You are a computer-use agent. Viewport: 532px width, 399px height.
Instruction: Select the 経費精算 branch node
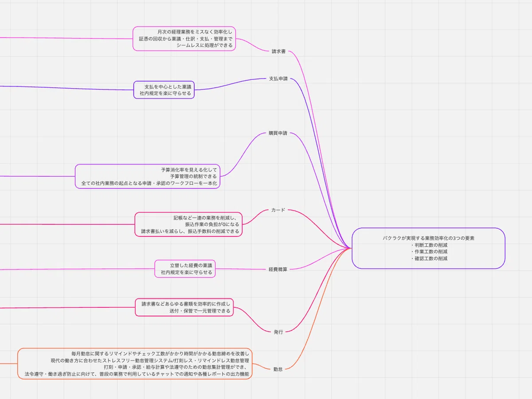coord(278,269)
